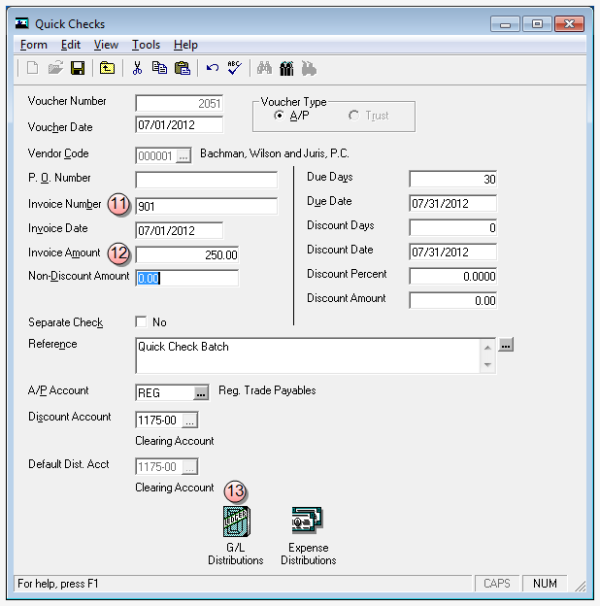The height and width of the screenshot is (606, 600).
Task: Select the A/P voucher type radio
Action: pyautogui.click(x=279, y=116)
